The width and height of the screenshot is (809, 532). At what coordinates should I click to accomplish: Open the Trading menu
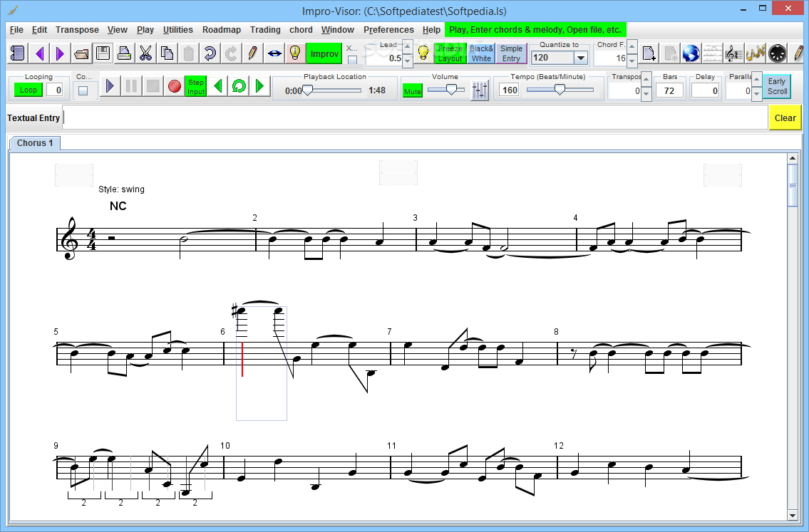[x=265, y=30]
